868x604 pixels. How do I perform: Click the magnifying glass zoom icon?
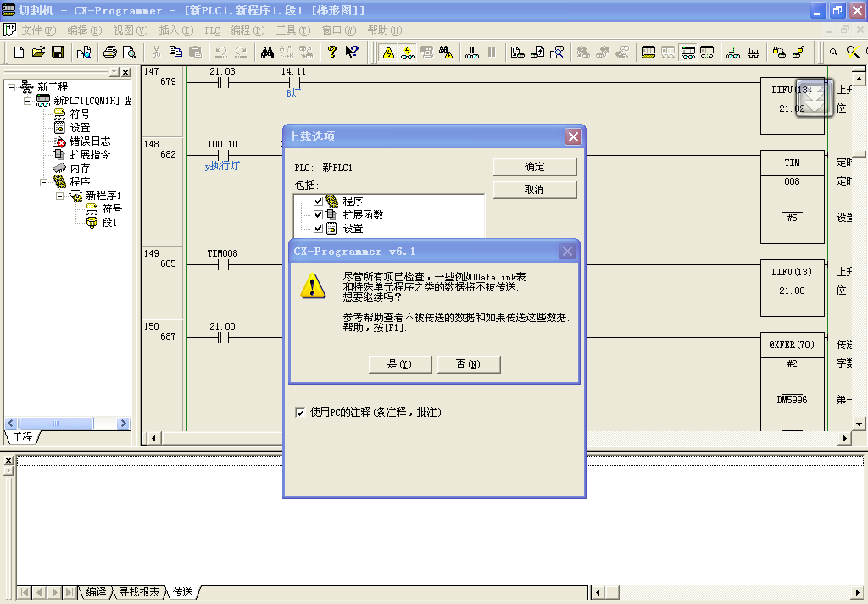pos(834,53)
